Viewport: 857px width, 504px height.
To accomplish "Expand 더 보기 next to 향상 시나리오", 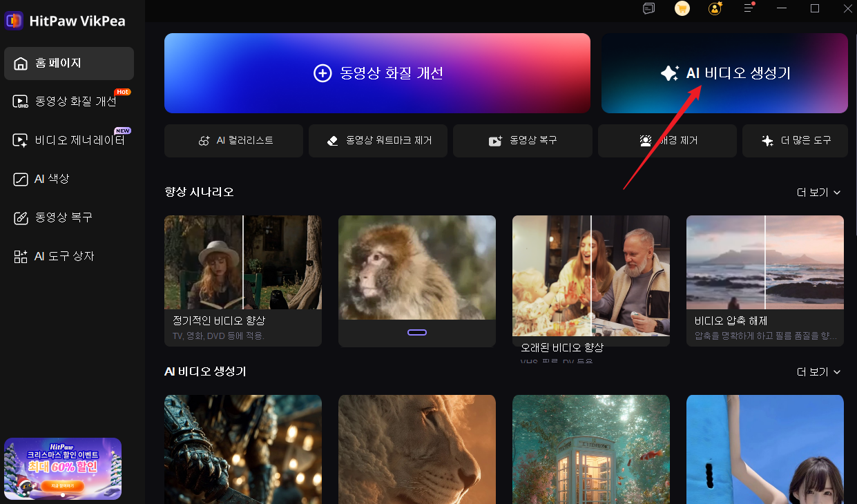I will coord(818,193).
